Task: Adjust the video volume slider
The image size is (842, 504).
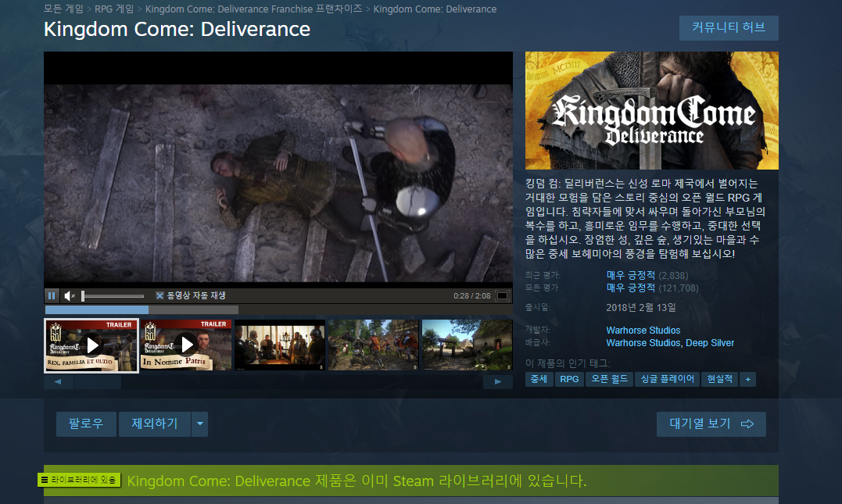Action: [x=113, y=295]
